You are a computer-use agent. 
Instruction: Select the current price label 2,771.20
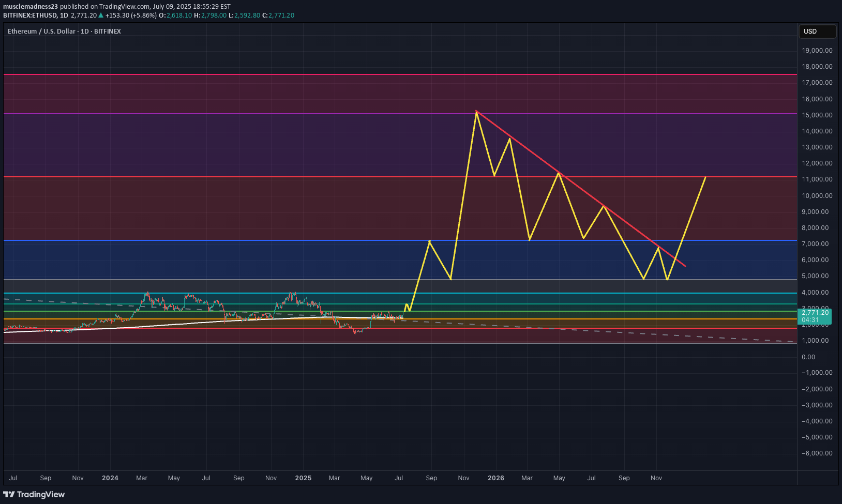click(815, 313)
